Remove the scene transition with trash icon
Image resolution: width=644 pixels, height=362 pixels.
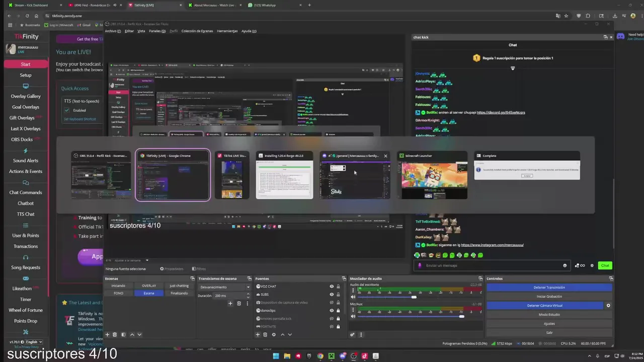coord(239,303)
